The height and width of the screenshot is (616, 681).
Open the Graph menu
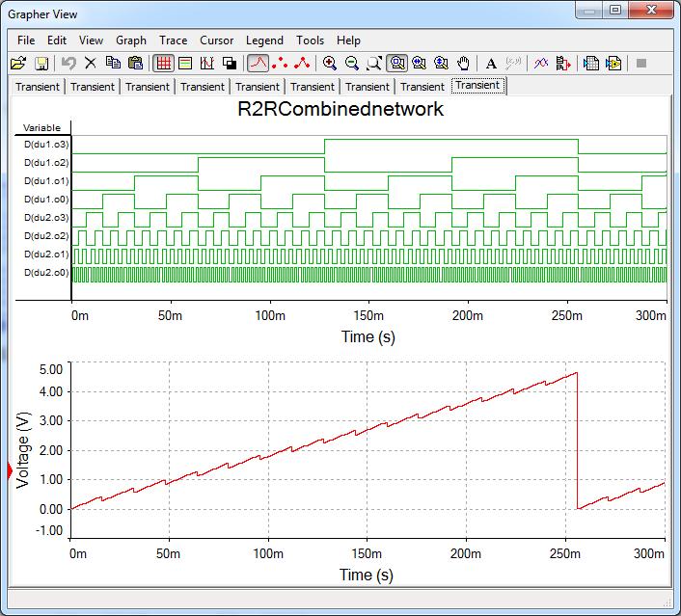pos(131,40)
